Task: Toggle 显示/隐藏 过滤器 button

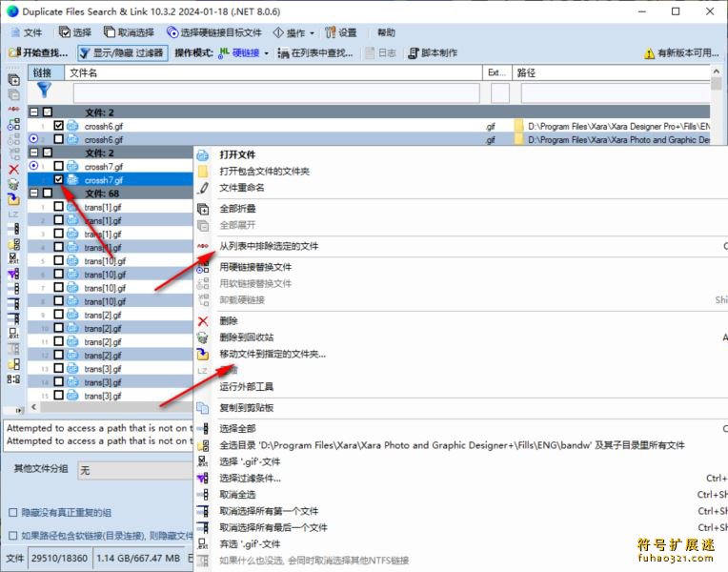Action: tap(122, 53)
